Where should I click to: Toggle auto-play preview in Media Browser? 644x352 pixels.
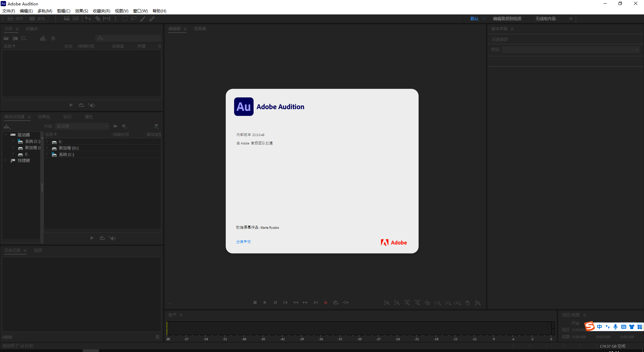click(x=112, y=238)
